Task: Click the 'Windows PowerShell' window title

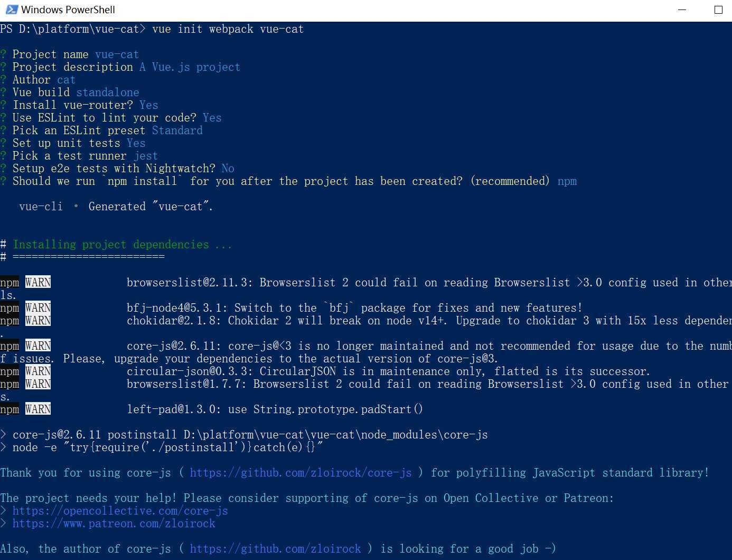Action: coord(68,10)
